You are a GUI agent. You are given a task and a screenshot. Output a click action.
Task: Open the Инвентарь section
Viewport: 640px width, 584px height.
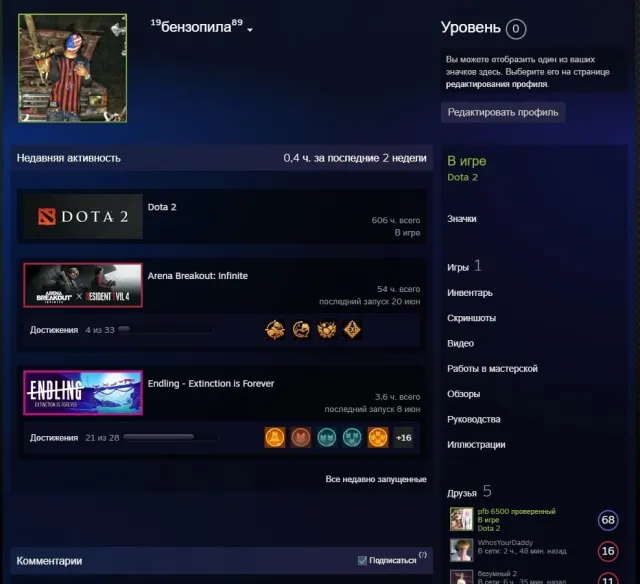(x=470, y=293)
